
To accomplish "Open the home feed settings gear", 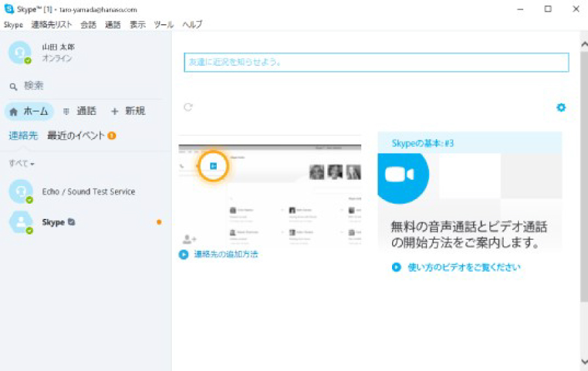I will pos(561,108).
